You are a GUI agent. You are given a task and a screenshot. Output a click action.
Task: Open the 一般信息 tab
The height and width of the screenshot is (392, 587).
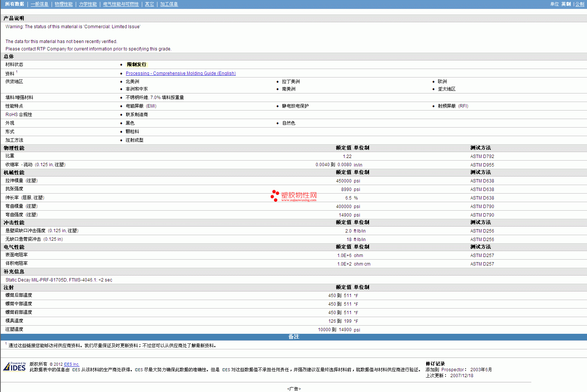[39, 4]
